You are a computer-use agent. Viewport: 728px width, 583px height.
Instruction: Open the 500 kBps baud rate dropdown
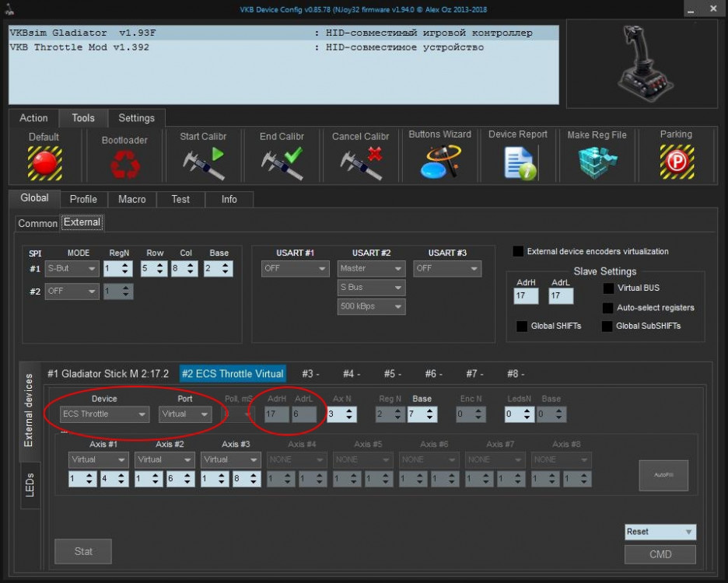(371, 306)
